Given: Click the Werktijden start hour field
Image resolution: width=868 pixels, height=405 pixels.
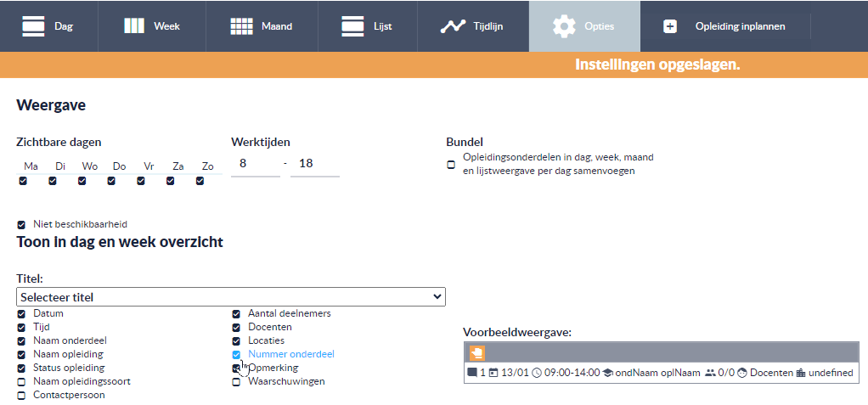Looking at the screenshot, I should [x=255, y=164].
